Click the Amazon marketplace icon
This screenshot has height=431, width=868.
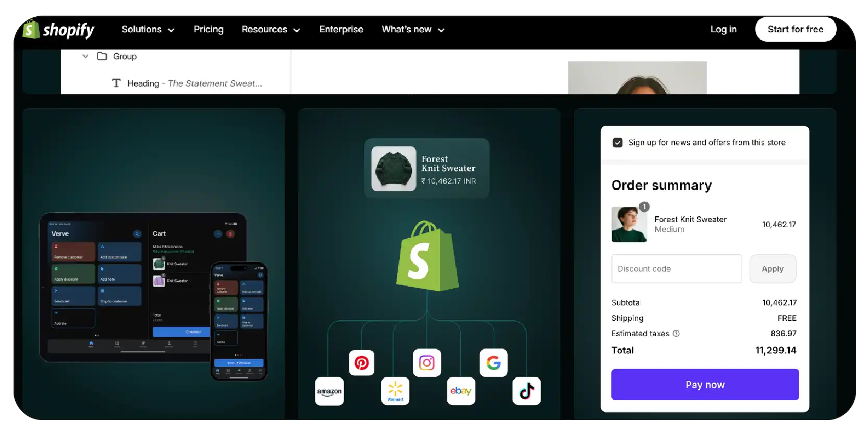point(329,391)
